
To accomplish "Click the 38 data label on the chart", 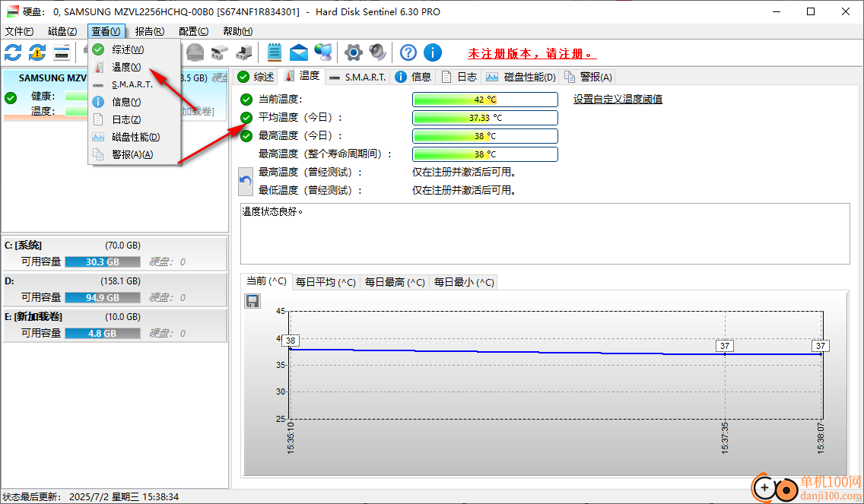I will pyautogui.click(x=291, y=341).
